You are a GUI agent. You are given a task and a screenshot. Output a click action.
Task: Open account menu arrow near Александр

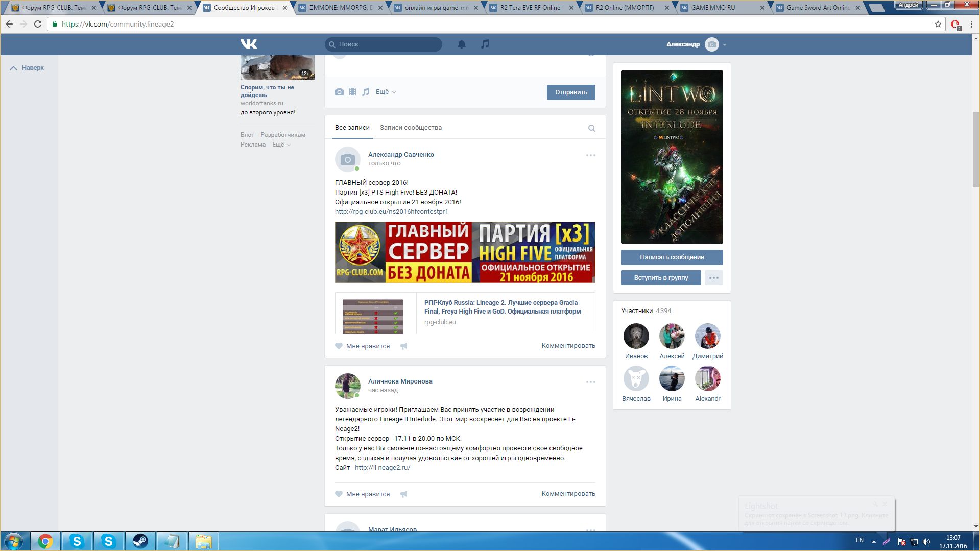(724, 44)
